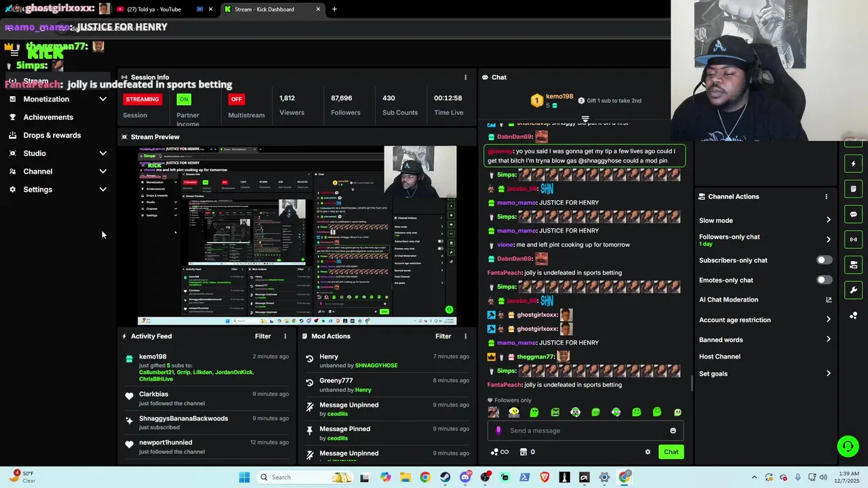Open File Explorer from the taskbar

(405, 477)
